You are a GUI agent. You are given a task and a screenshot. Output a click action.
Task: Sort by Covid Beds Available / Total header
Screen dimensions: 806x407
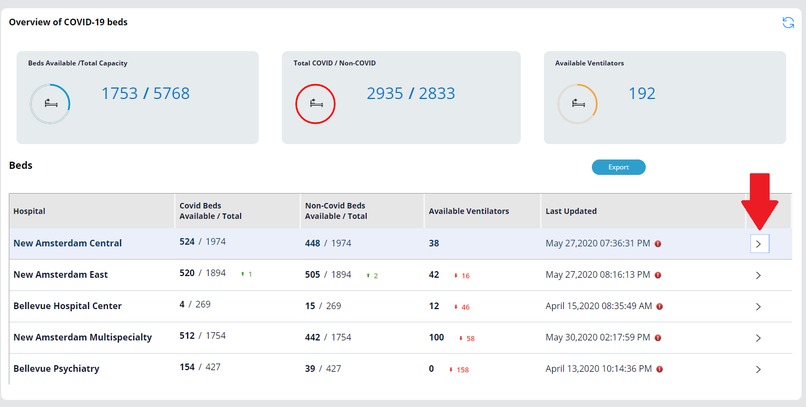(x=210, y=211)
